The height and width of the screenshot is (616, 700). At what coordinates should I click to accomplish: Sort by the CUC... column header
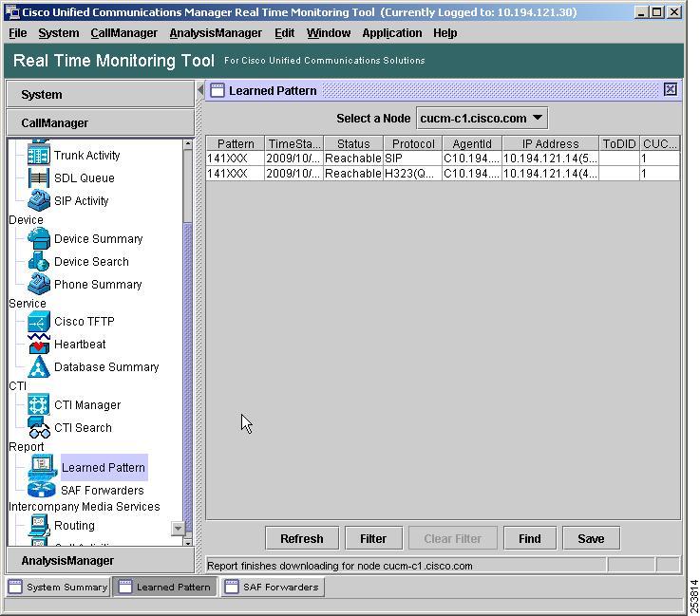click(660, 143)
